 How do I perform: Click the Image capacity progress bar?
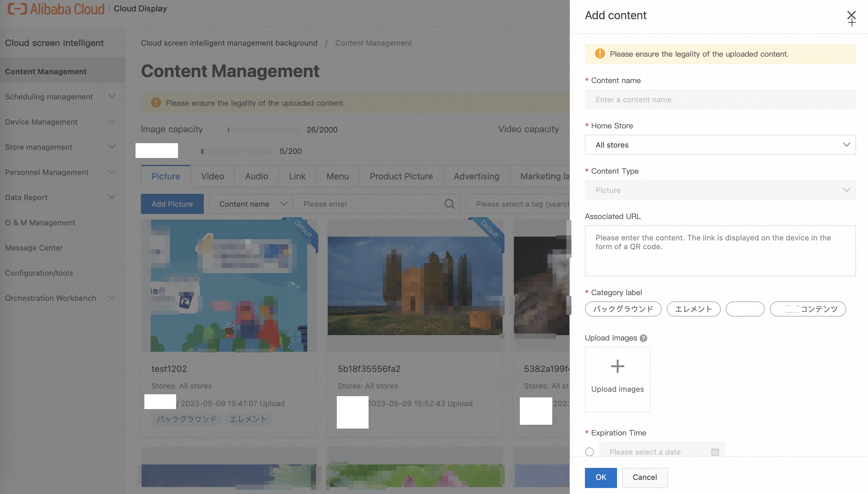pos(264,130)
